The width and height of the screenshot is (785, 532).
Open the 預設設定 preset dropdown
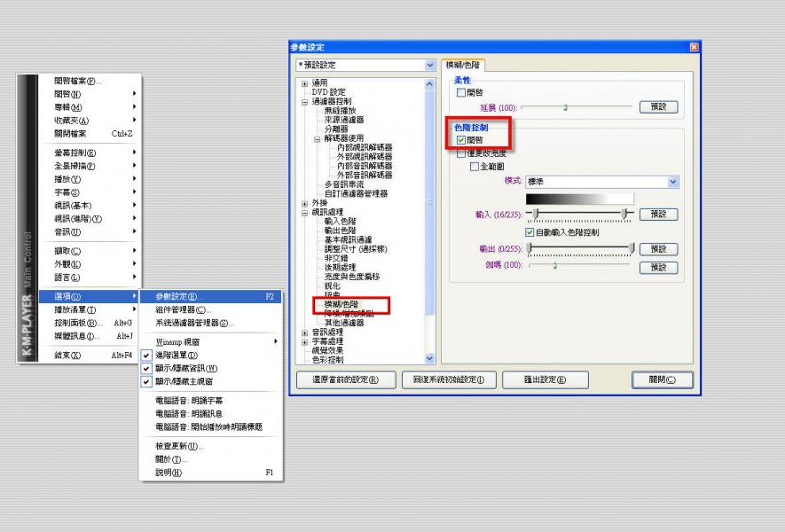[430, 65]
